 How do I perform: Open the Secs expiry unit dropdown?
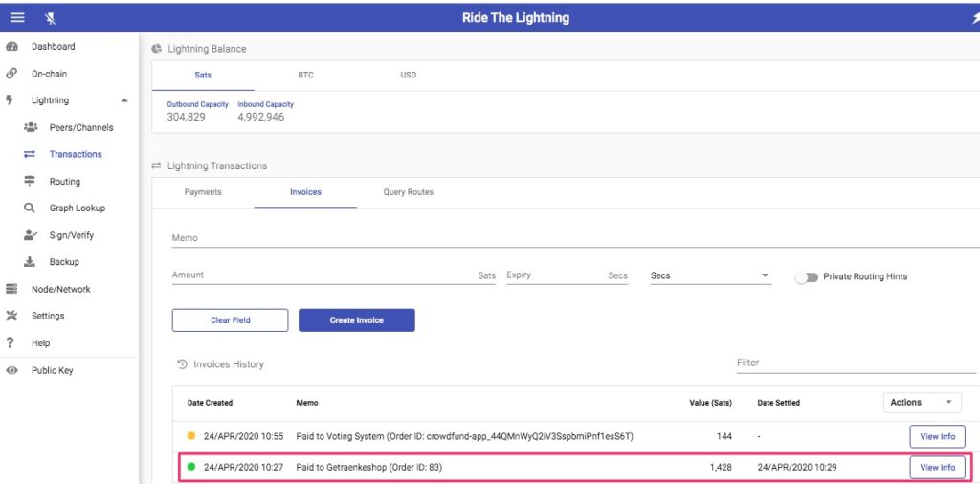pyautogui.click(x=711, y=275)
